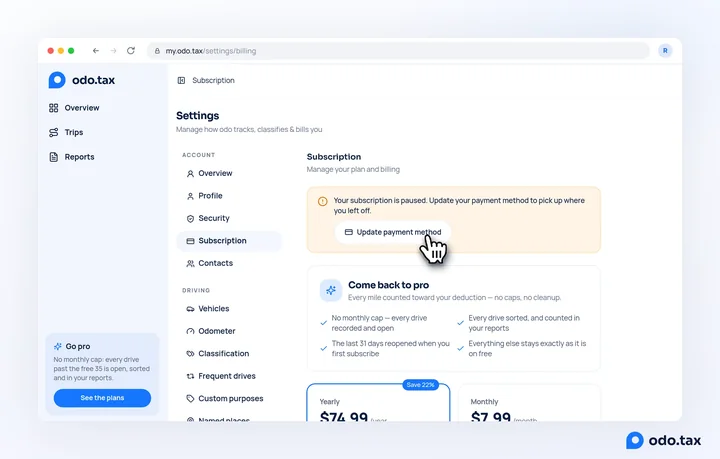Viewport: 720px width, 459px height.
Task: Click 'No monthly cap' feature text
Action: (x=379, y=323)
